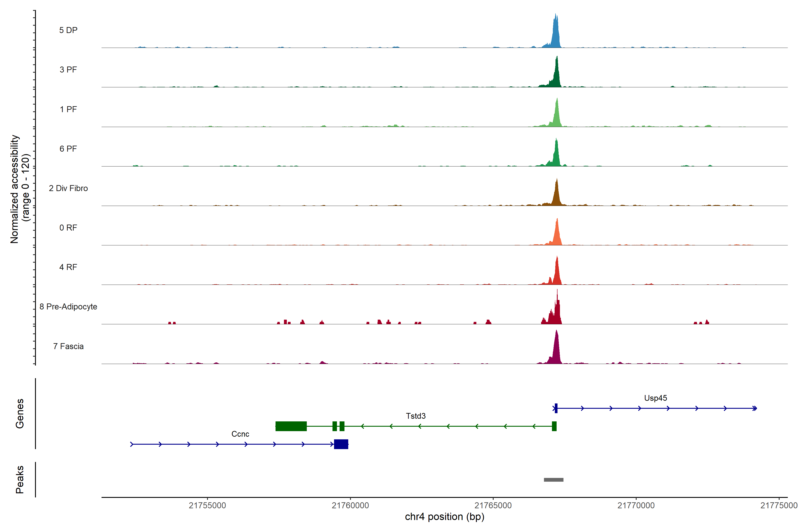The width and height of the screenshot is (798, 532).
Task: Click the gray peak bar in Peaks track
Action: click(x=553, y=480)
